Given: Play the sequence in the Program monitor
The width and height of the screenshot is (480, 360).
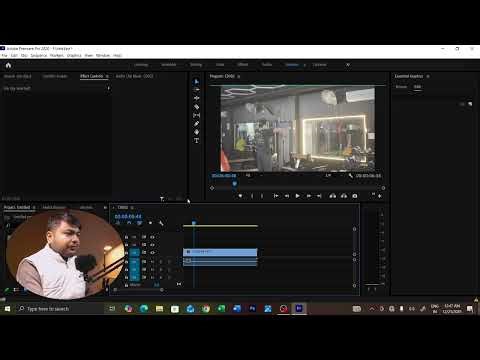Looking at the screenshot, I should tap(298, 196).
